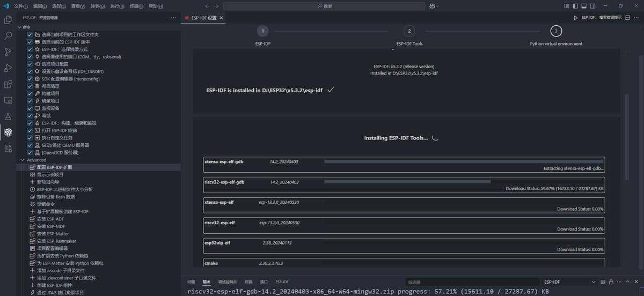The image size is (644, 296).
Task: Open the 编辑(E) menu
Action: coord(40,6)
